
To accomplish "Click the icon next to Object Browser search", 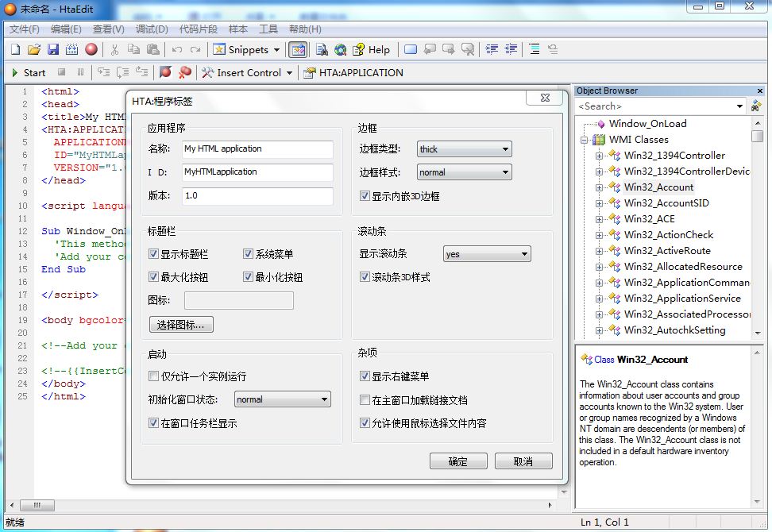I will [x=756, y=106].
